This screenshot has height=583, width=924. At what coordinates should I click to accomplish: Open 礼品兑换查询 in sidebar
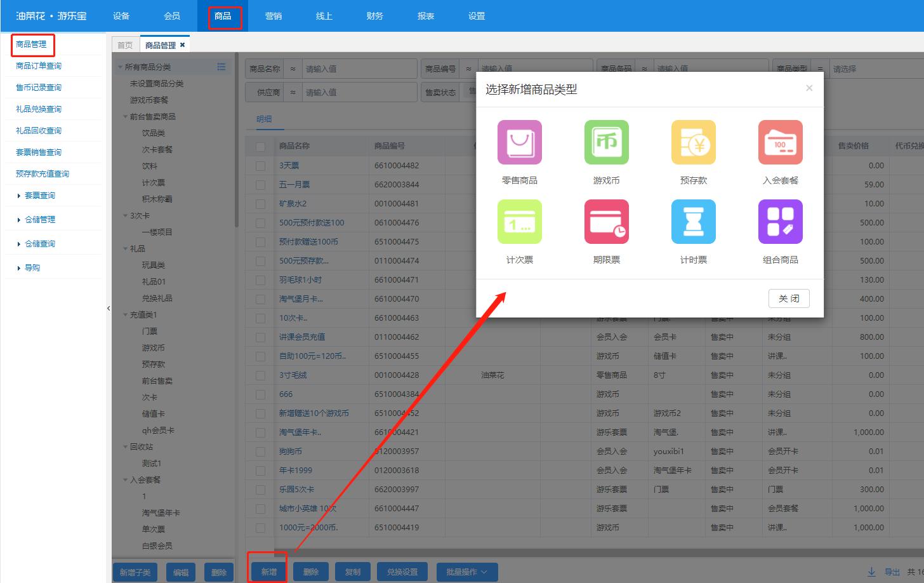(x=39, y=109)
